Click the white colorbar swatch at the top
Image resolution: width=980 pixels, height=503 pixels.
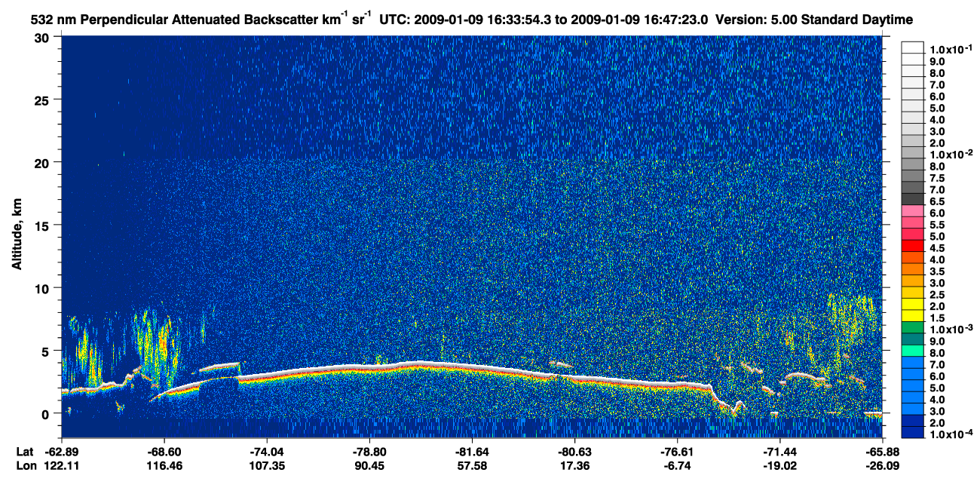point(912,47)
